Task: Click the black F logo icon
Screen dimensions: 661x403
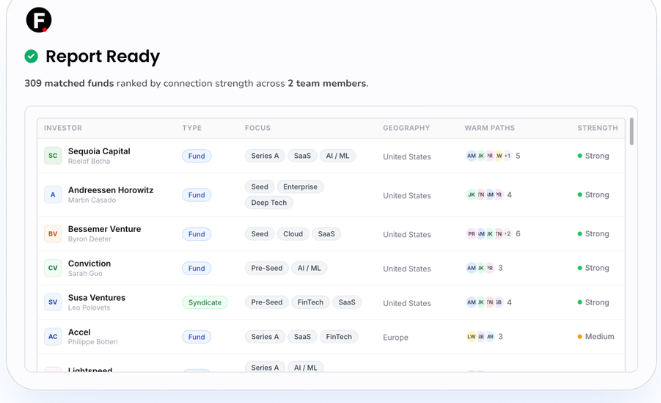Action: coord(39,20)
